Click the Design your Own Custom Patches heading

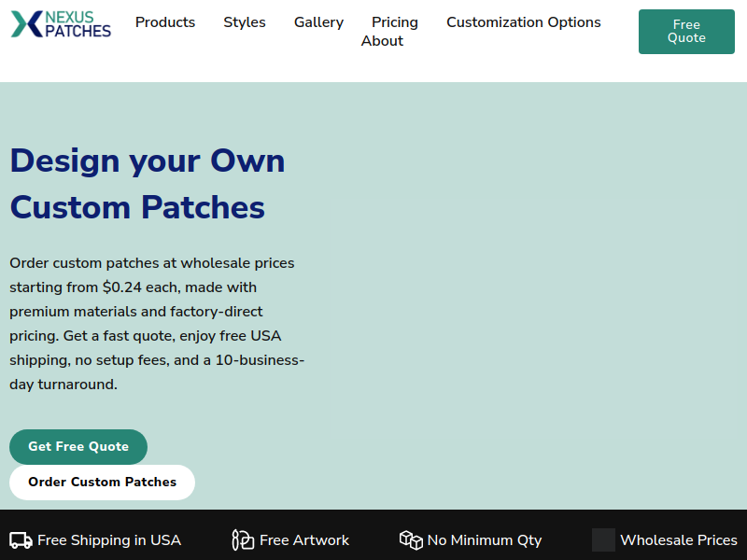pos(148,184)
